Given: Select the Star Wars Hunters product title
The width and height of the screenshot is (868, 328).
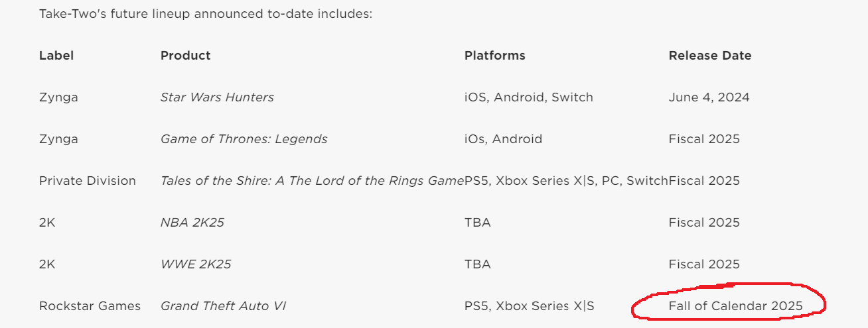Looking at the screenshot, I should click(217, 97).
